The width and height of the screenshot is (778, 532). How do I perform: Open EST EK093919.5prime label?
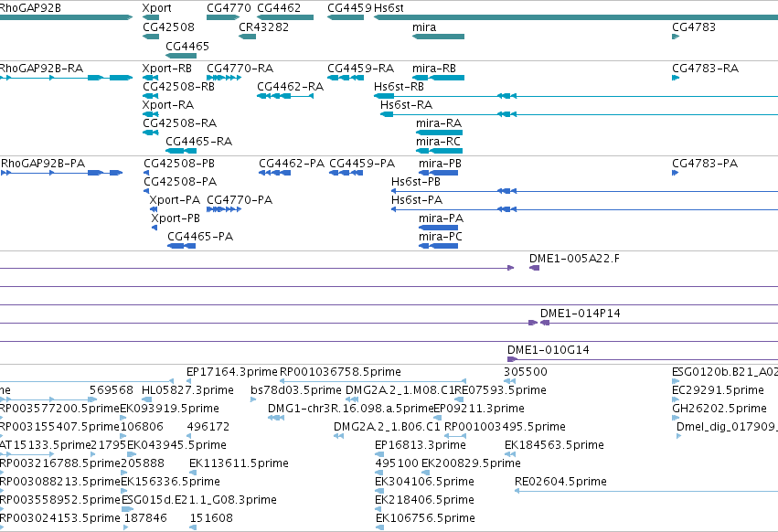point(170,409)
